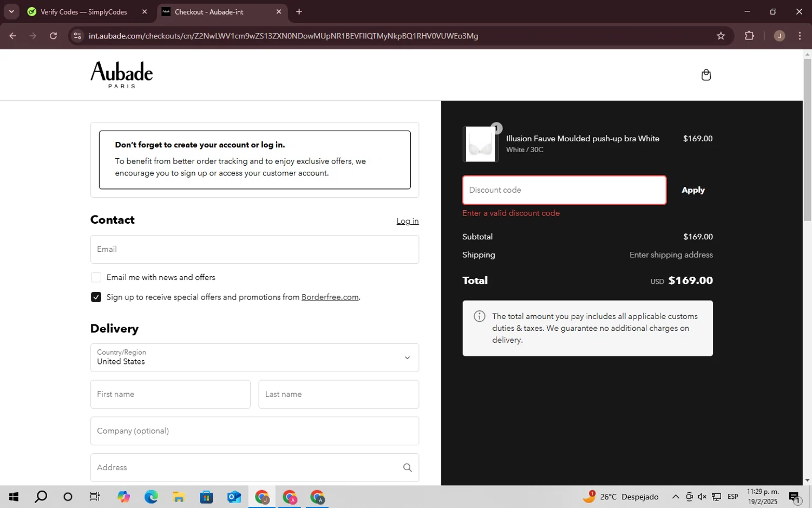Screen dimensions: 812x508
Task: Click the address search magnifier icon
Action: (x=407, y=467)
